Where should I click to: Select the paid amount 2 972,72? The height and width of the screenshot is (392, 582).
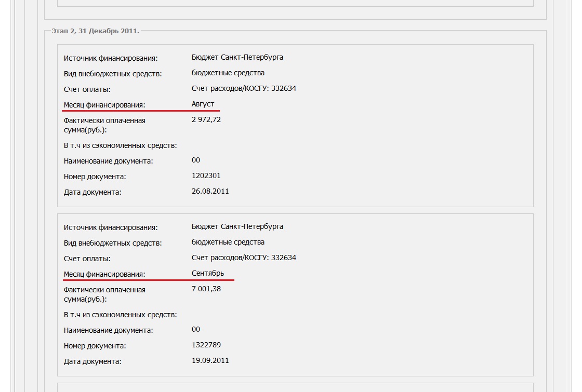206,120
